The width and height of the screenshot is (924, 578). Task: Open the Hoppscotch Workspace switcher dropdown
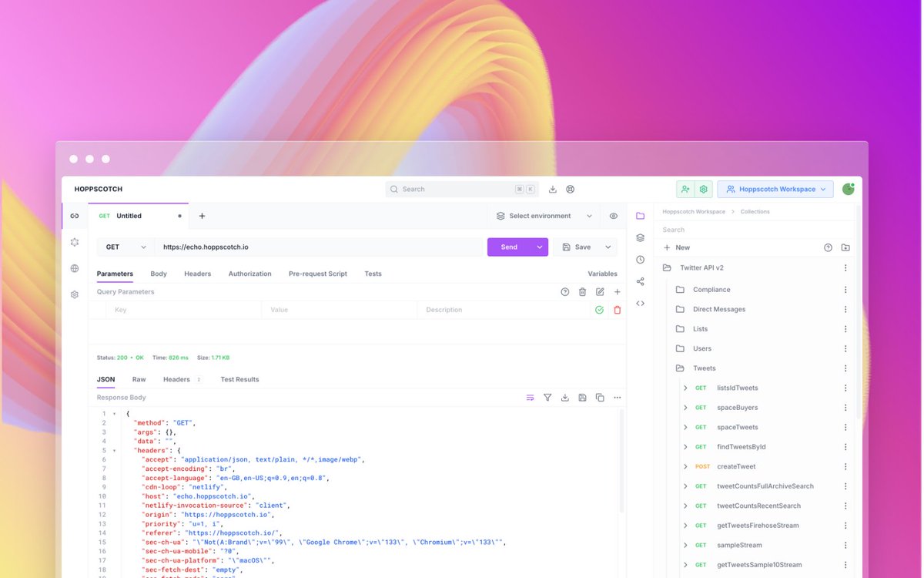pyautogui.click(x=775, y=189)
